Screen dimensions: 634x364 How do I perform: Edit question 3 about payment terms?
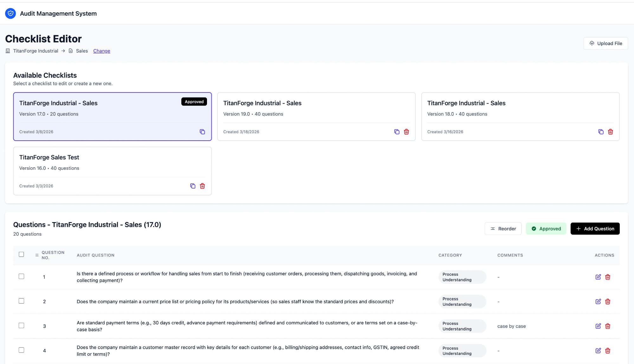coord(598,326)
